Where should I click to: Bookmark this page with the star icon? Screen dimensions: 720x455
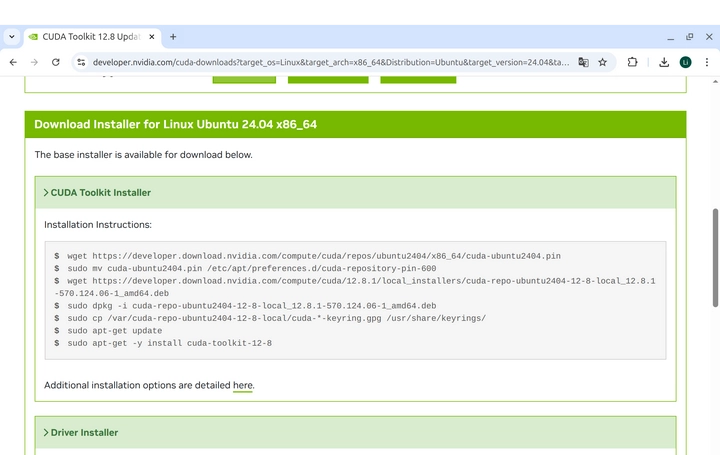(x=602, y=62)
